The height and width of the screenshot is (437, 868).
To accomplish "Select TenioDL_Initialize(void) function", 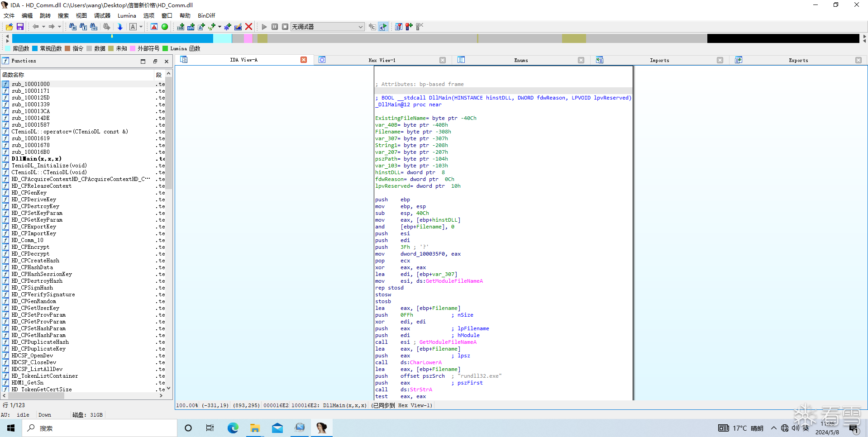I will coord(49,166).
